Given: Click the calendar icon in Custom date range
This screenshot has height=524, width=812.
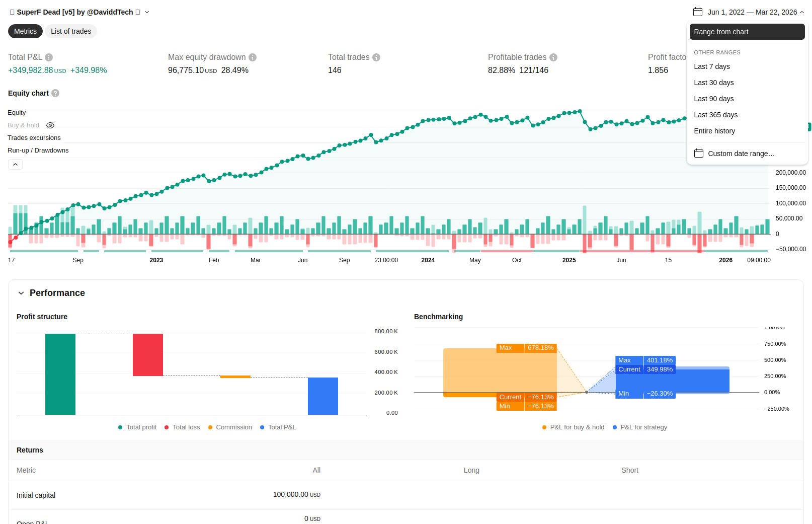Looking at the screenshot, I should pyautogui.click(x=699, y=154).
